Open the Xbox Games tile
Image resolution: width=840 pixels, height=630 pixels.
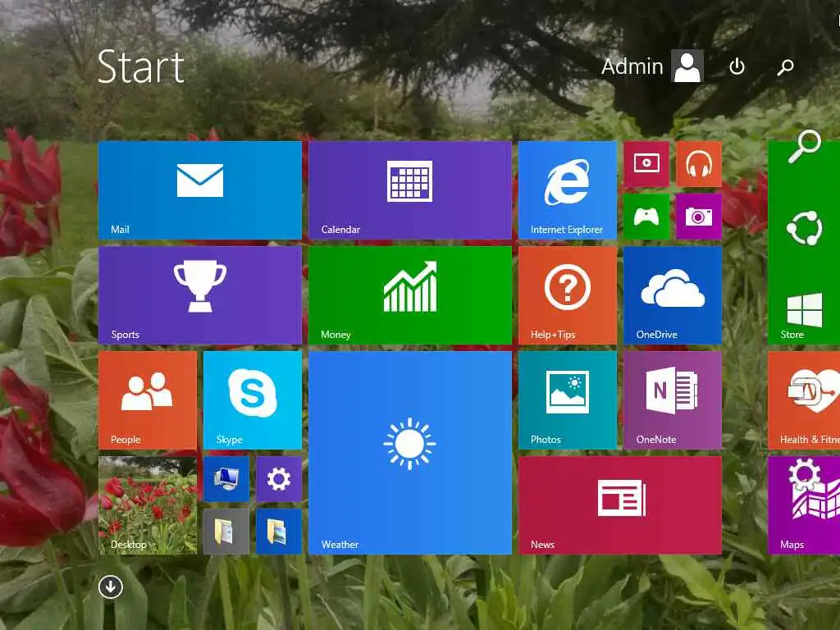(x=646, y=217)
